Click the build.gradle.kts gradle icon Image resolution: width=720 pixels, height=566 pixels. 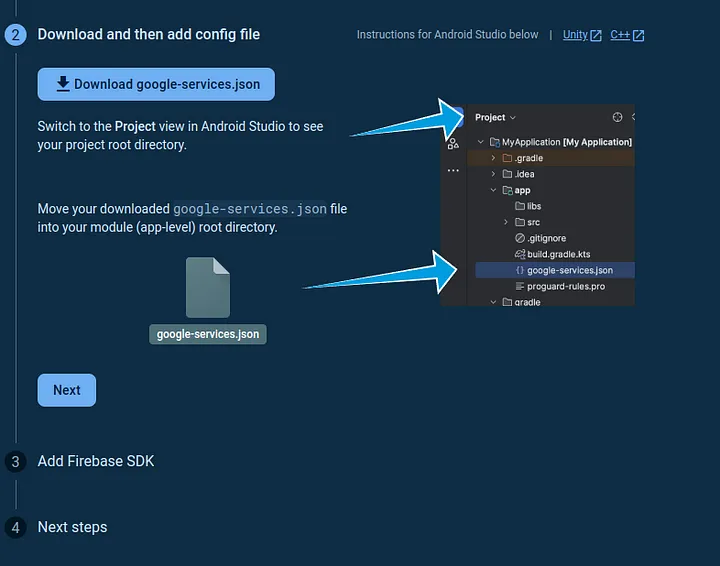520,254
